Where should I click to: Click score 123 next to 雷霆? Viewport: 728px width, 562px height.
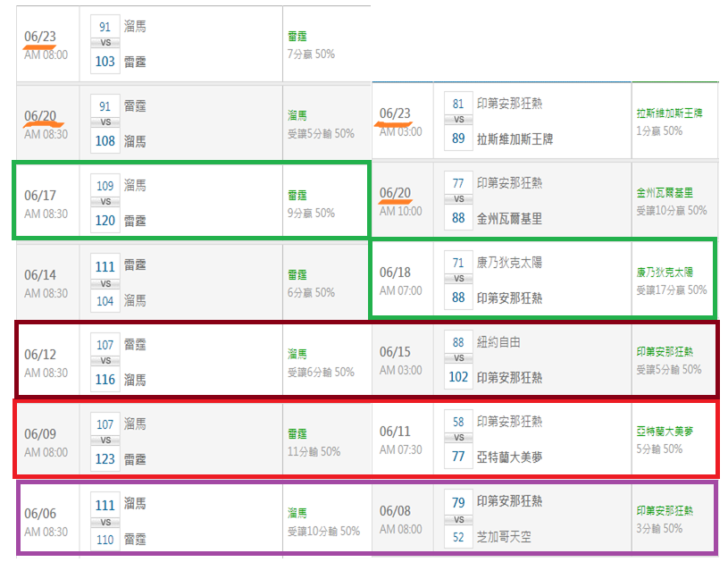pos(105,459)
